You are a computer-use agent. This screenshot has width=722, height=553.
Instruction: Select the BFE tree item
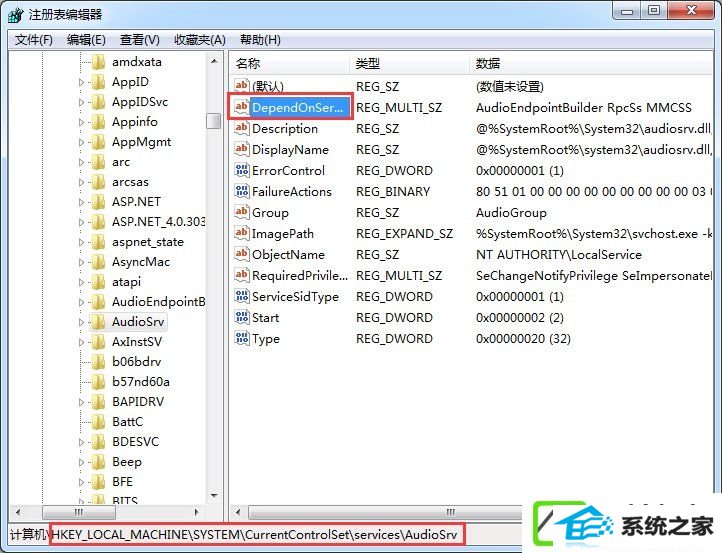click(122, 482)
